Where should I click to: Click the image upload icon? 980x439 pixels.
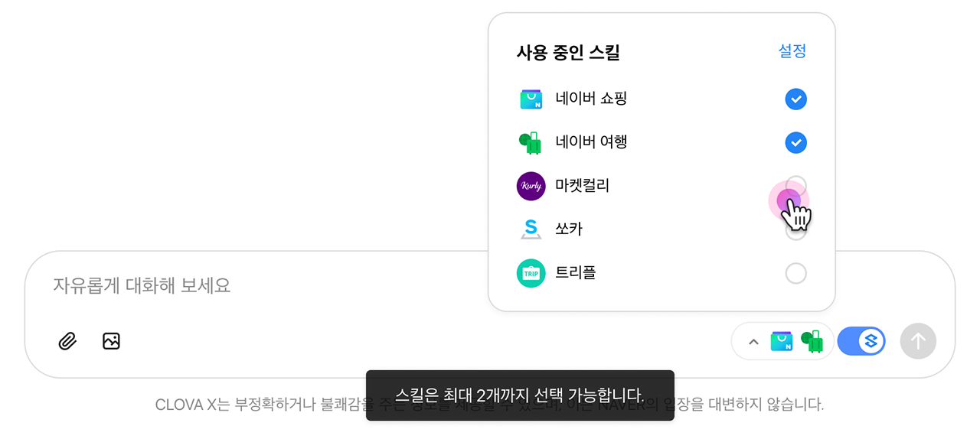(x=111, y=341)
